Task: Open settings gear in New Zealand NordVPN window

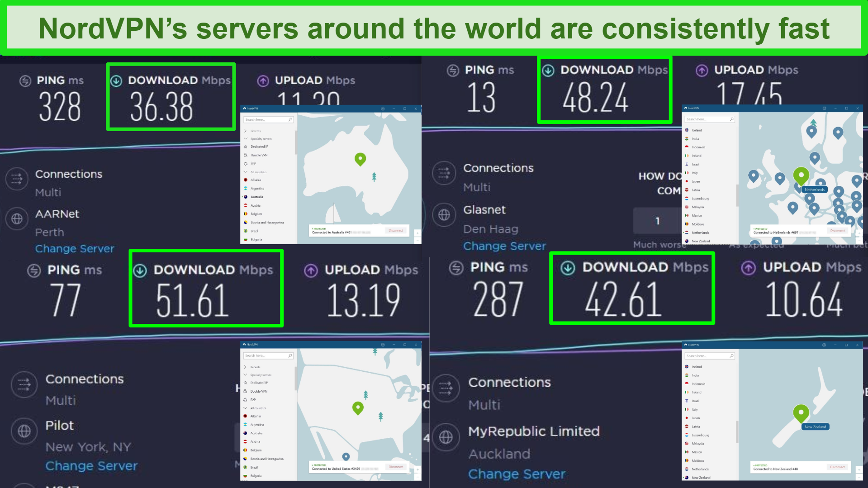Action: click(824, 345)
